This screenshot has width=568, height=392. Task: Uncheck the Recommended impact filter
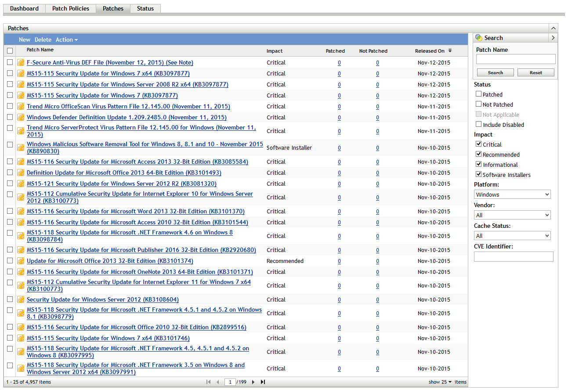(479, 154)
